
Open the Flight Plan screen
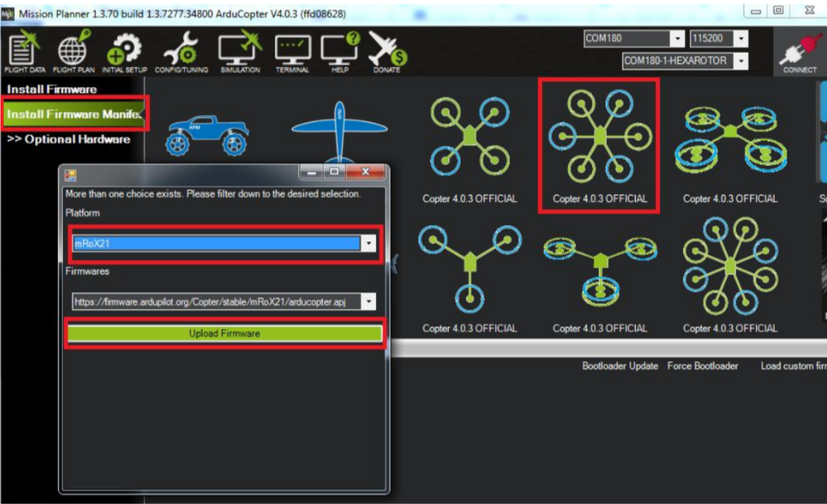pos(73,52)
